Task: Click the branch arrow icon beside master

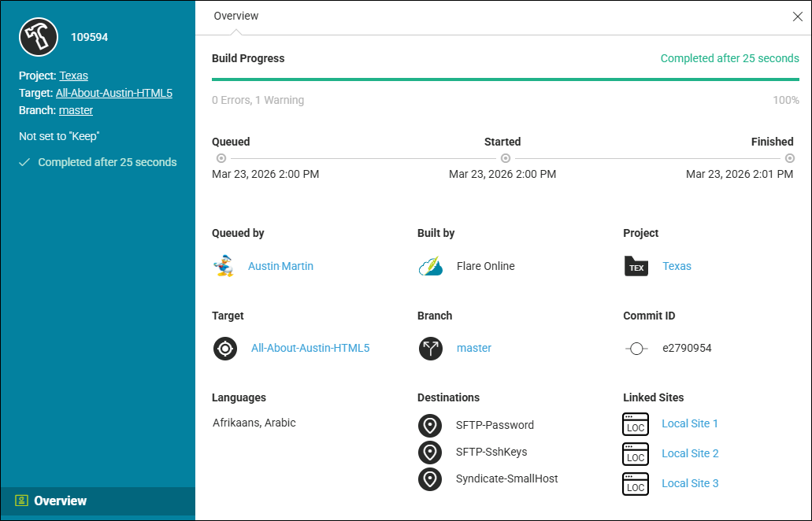Action: coord(431,348)
